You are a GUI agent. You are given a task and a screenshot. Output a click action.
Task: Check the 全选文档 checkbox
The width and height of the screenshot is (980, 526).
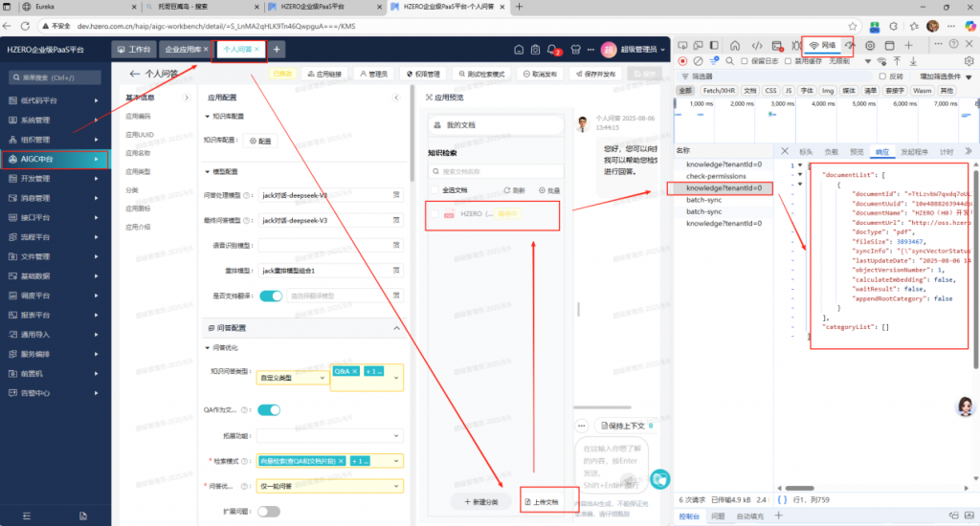[x=434, y=190]
